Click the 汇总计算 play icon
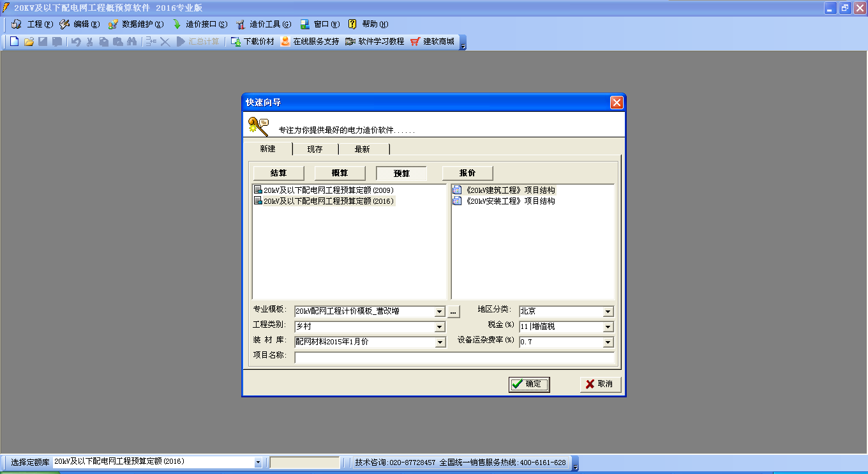This screenshot has width=868, height=474. 198,42
